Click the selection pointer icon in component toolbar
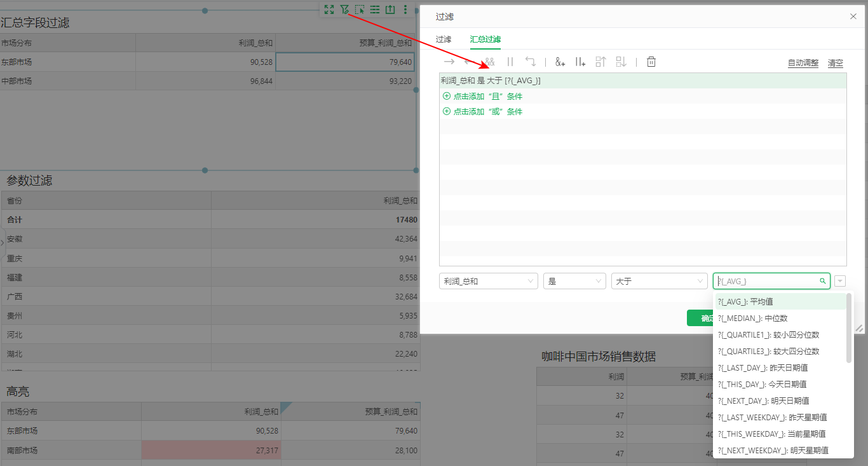Viewport: 868px width, 466px height. tap(360, 10)
